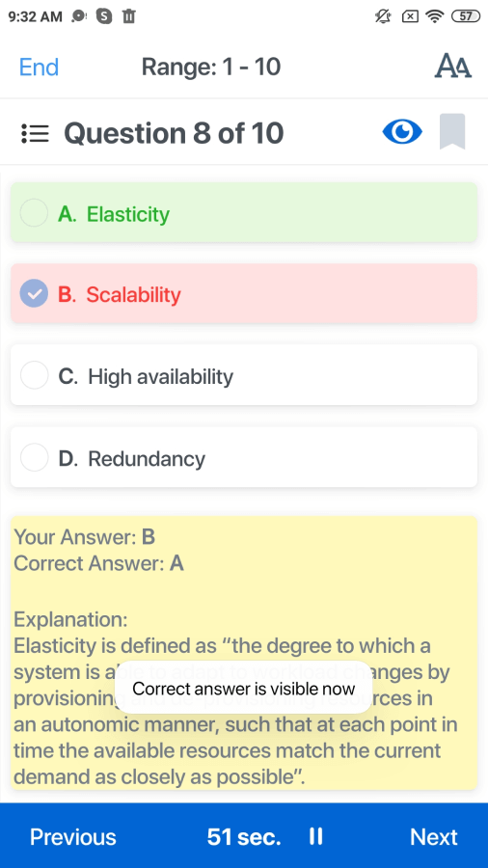488x868 pixels.
Task: Open the question list hamburger icon
Action: point(35,133)
